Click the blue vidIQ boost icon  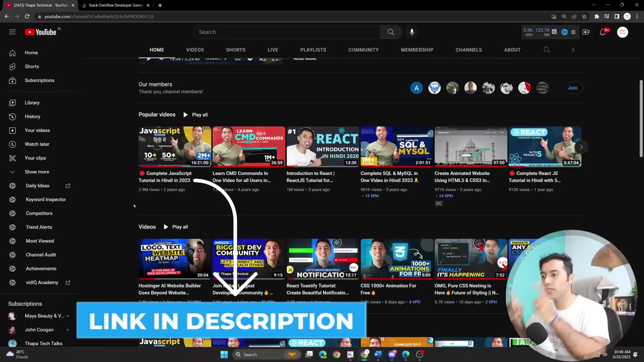coord(565,32)
